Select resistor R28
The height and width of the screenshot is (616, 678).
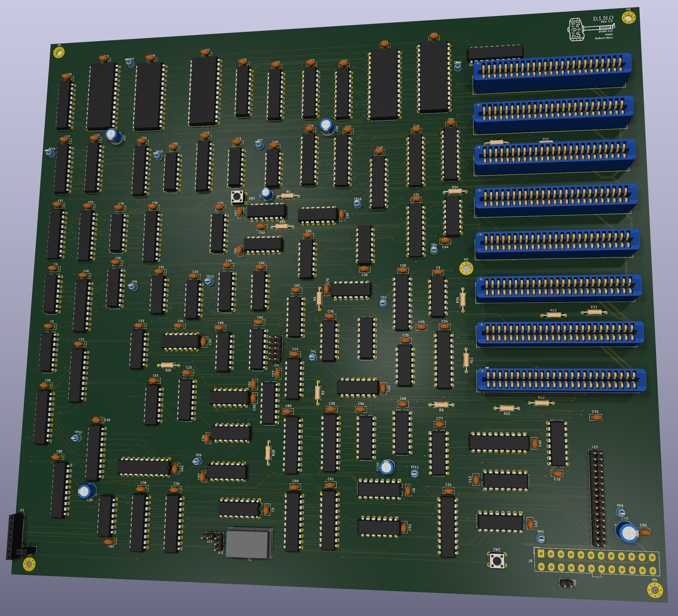[x=268, y=453]
